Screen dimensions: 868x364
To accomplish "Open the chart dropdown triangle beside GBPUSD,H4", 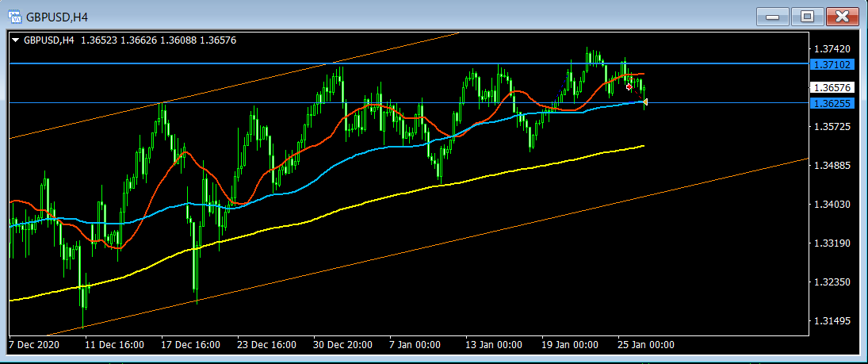I will pos(16,40).
